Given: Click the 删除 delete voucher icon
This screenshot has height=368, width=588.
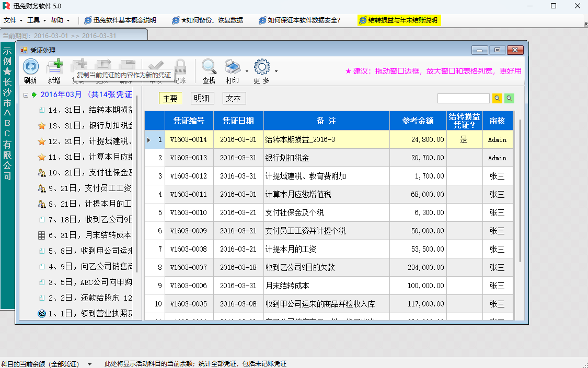Looking at the screenshot, I should tap(126, 64).
